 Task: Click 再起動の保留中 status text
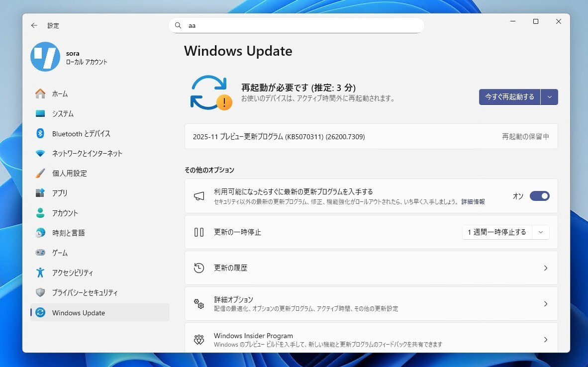tap(525, 136)
